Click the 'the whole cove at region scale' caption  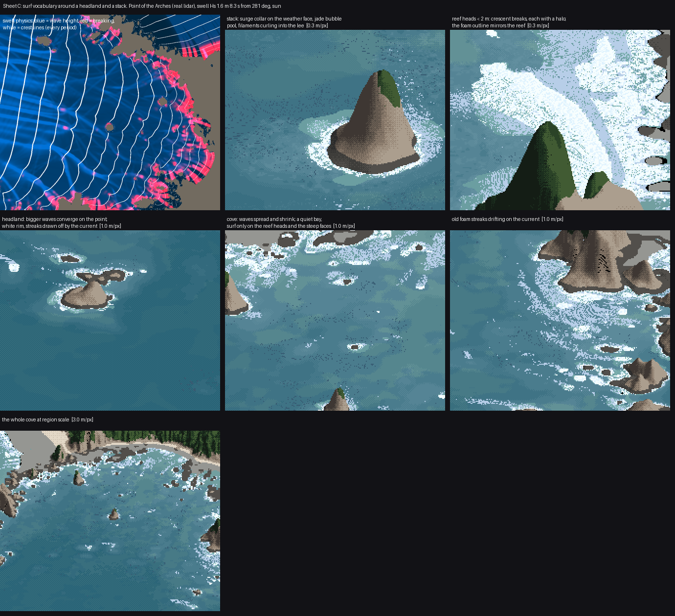click(47, 419)
